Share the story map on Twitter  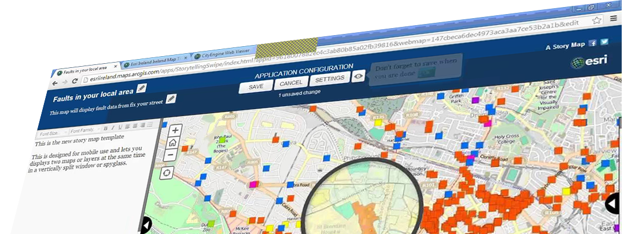point(604,42)
